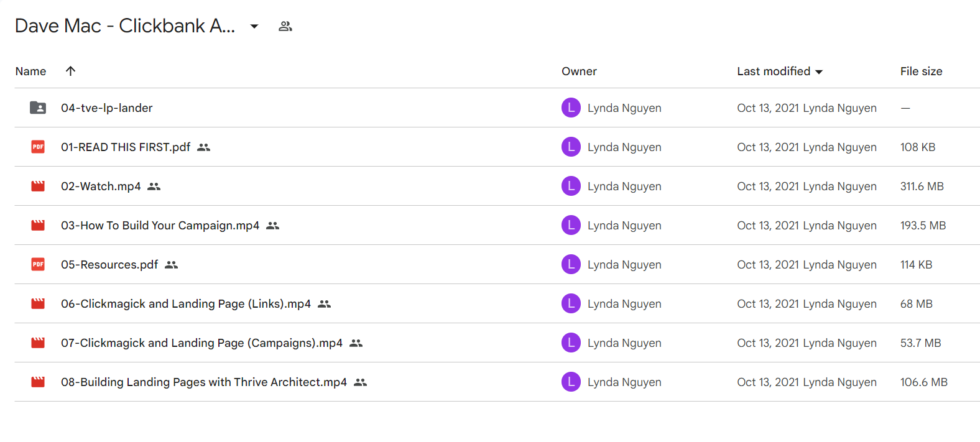Image resolution: width=980 pixels, height=442 pixels.
Task: Click video icon for 06-Clickmagick Landing Page (Links)
Action: coord(38,303)
